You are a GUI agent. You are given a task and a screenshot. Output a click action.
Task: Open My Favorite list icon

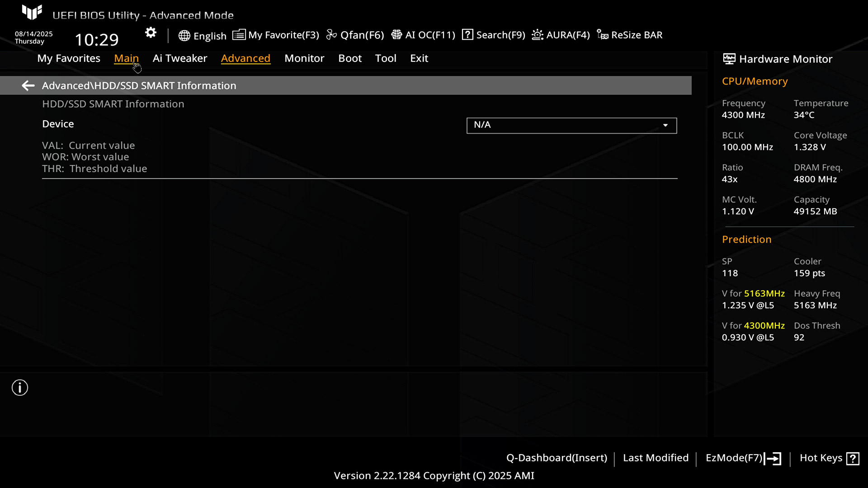239,35
